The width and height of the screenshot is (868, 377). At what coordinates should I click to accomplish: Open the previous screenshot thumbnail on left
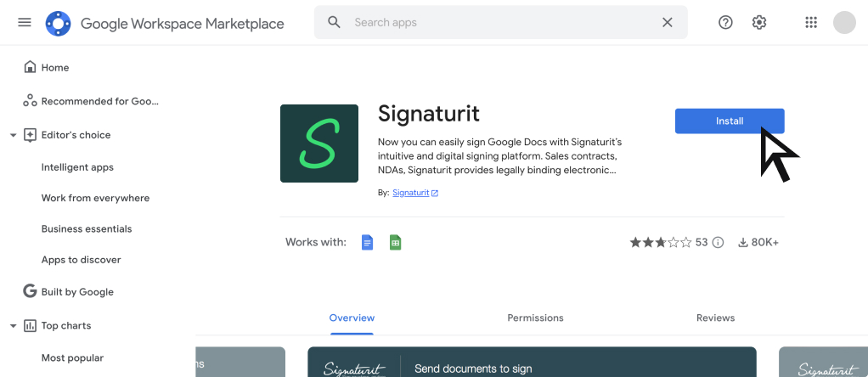coord(240,362)
